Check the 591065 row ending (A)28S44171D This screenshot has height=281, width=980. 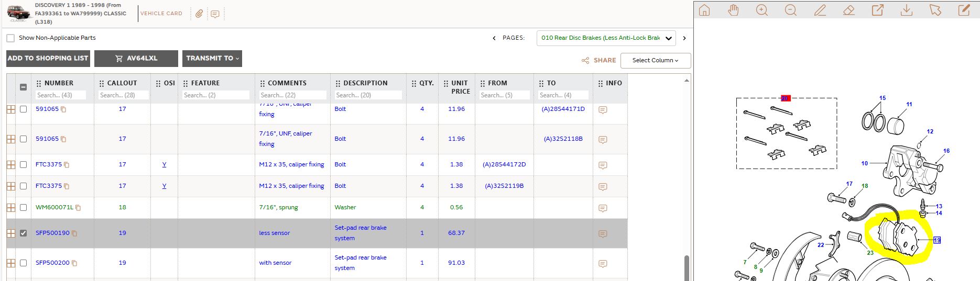[23, 109]
